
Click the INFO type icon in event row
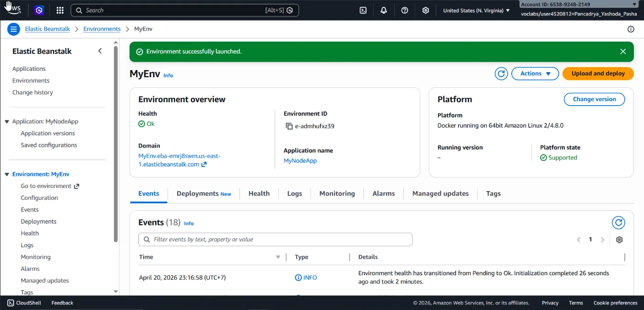tap(298, 278)
